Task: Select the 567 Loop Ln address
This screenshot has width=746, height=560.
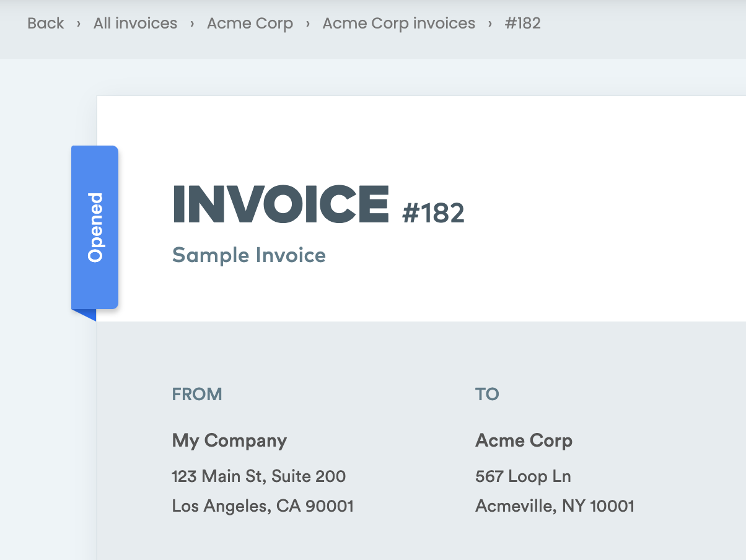Action: point(523,476)
